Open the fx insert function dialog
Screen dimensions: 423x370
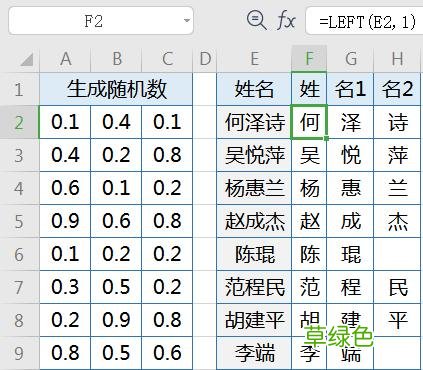286,21
